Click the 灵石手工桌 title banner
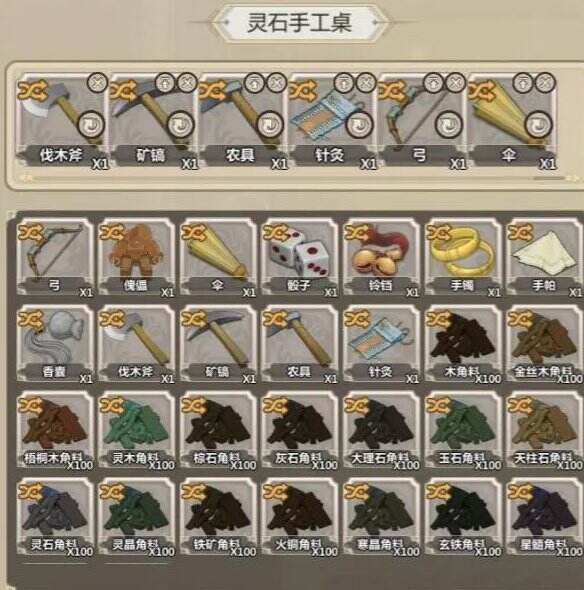584x590 pixels. (x=300, y=23)
